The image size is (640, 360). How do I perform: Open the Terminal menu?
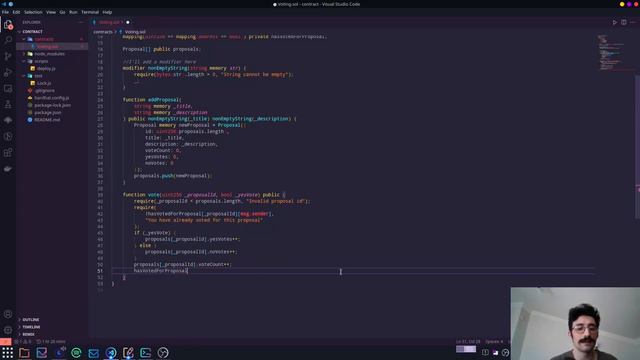[90, 12]
